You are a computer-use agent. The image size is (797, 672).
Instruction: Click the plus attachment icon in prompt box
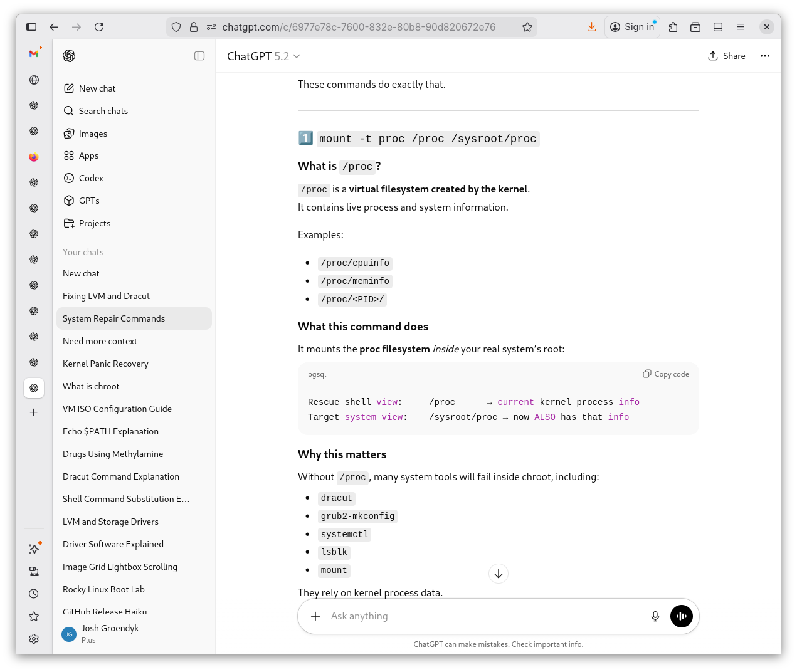point(315,616)
